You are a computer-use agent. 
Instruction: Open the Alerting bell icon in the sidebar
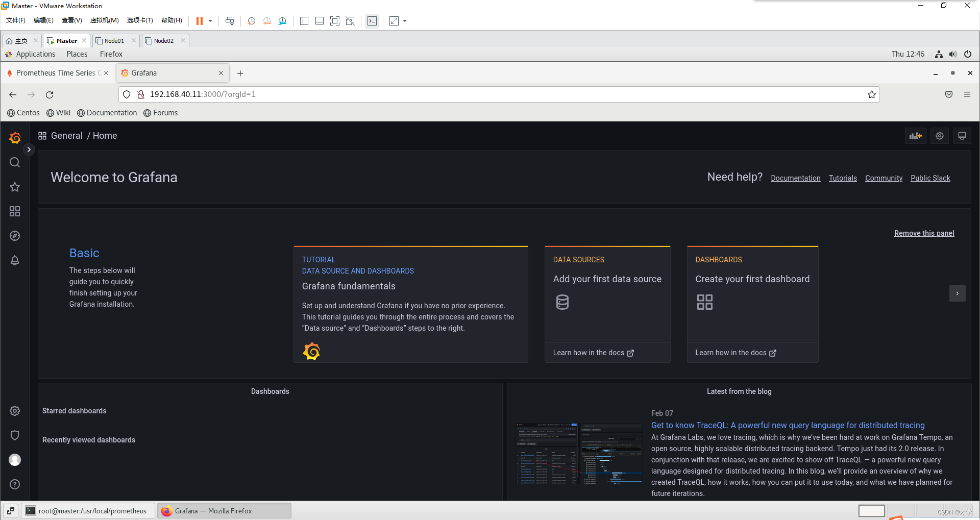point(15,260)
